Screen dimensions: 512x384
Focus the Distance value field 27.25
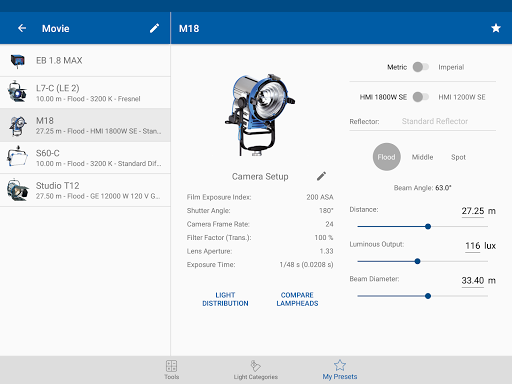pos(473,211)
